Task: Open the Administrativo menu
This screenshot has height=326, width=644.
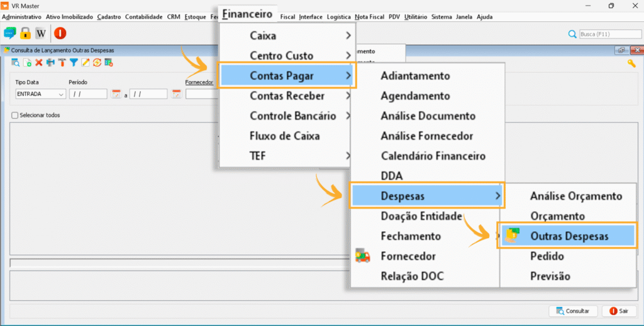Action: pos(22,17)
